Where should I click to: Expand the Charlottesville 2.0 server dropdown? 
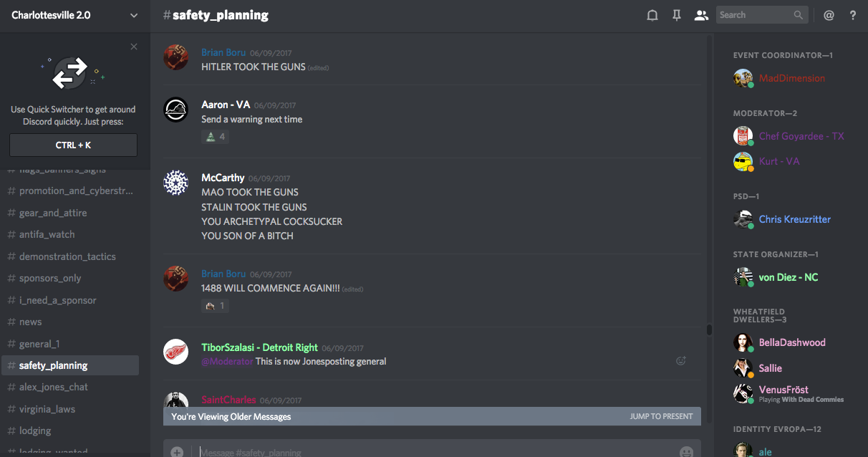tap(134, 15)
